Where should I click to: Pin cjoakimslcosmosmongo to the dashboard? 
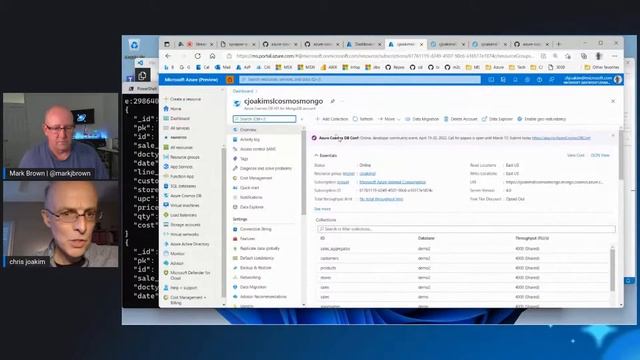333,101
